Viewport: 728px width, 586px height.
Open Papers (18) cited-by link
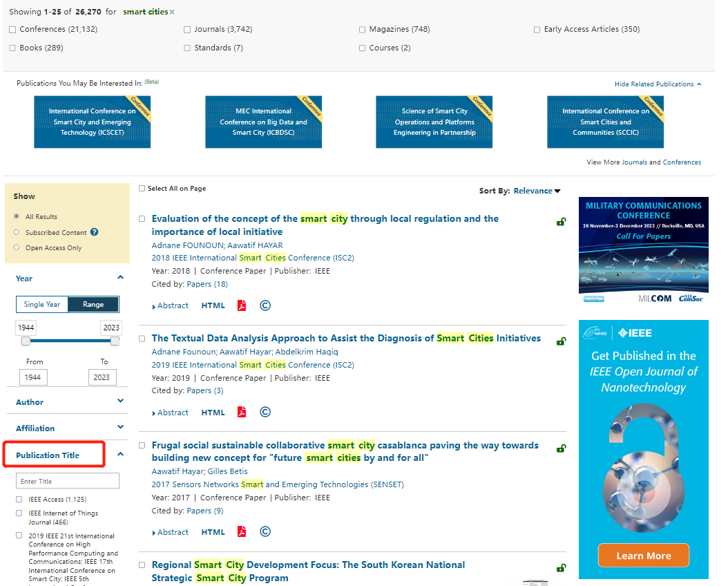[x=207, y=284]
